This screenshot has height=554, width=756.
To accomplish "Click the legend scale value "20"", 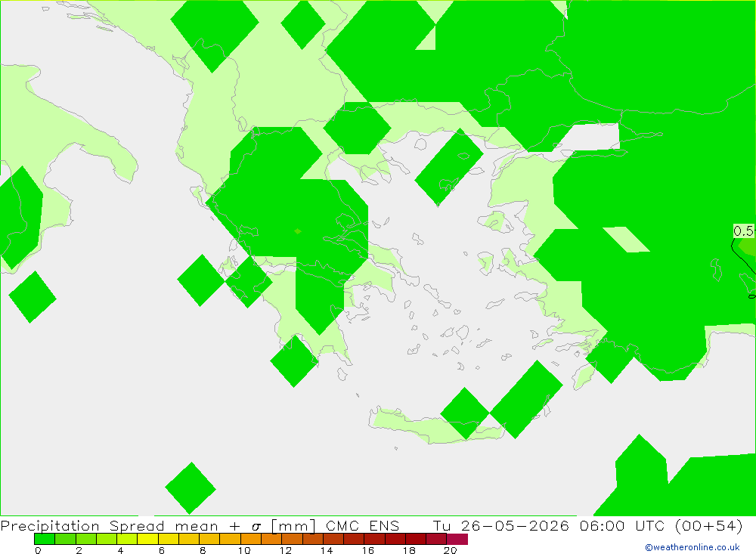I will 451,550.
